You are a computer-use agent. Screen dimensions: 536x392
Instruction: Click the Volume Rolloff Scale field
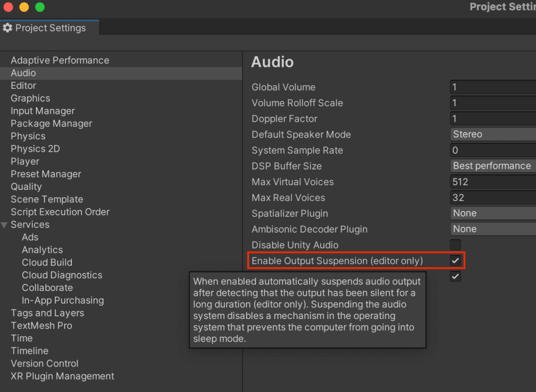tap(493, 103)
